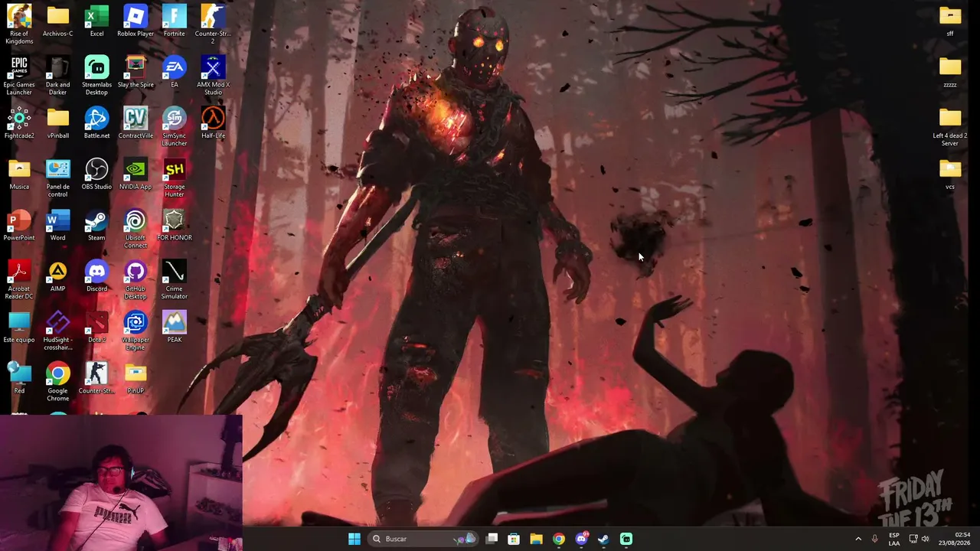The height and width of the screenshot is (551, 980).
Task: Open the Windows Start menu
Action: tap(354, 539)
